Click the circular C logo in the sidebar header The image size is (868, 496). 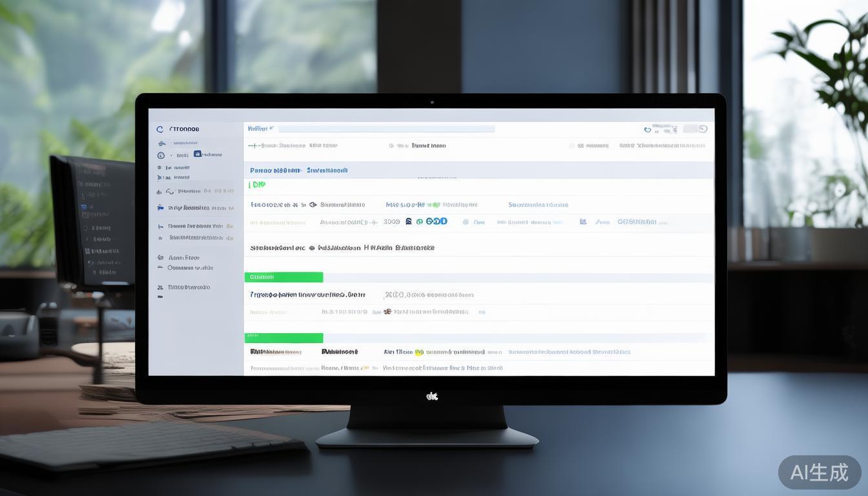[160, 129]
